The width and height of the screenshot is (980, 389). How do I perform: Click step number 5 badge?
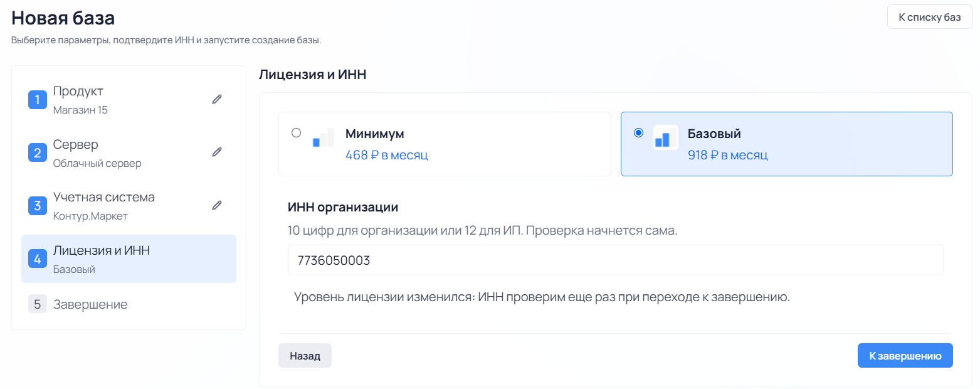pos(38,304)
